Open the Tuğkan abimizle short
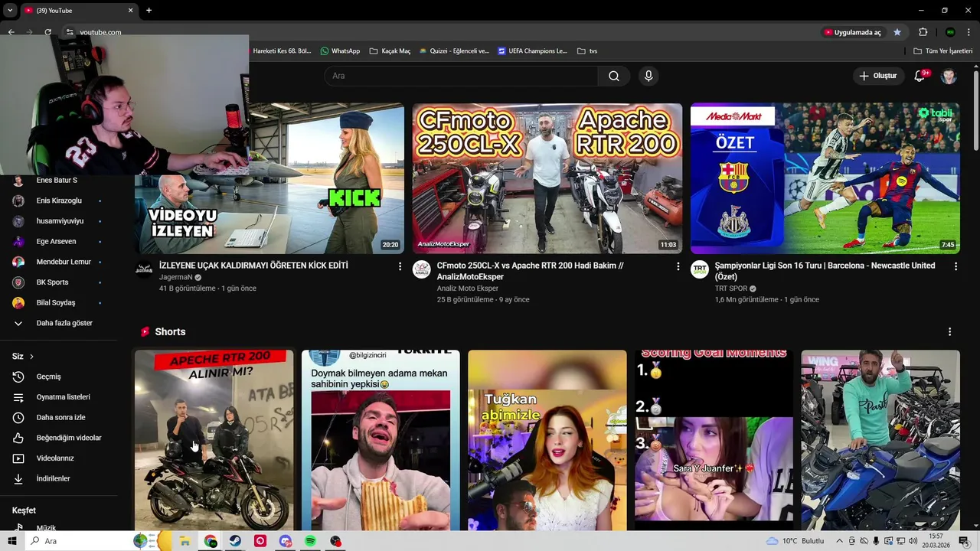980x551 pixels. pos(547,440)
